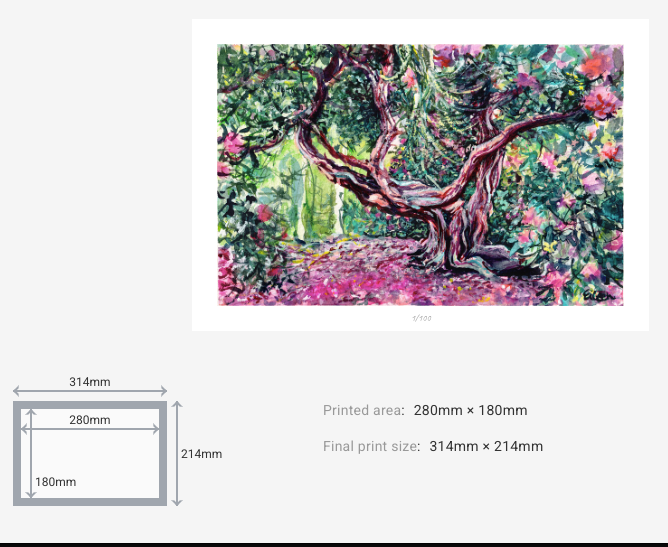Select the 280mm label inside the diagram

pyautogui.click(x=89, y=420)
